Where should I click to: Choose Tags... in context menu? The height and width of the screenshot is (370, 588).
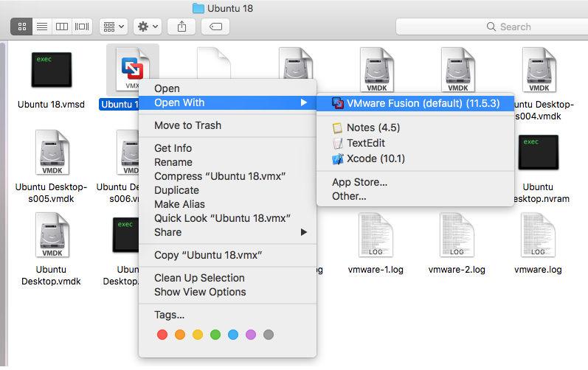click(x=227, y=315)
